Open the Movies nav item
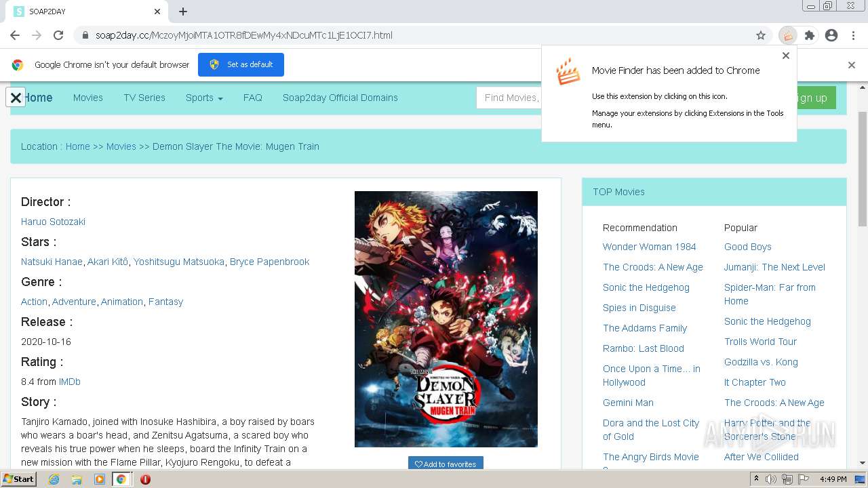This screenshot has height=488, width=868. point(88,98)
